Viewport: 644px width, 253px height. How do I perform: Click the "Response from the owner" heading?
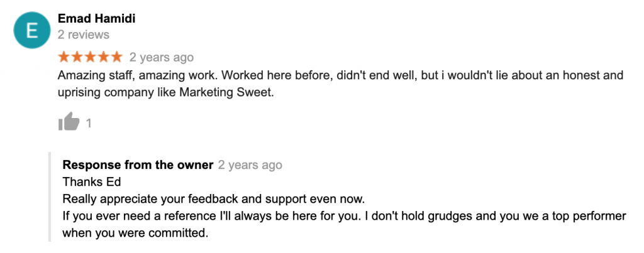[x=138, y=166]
